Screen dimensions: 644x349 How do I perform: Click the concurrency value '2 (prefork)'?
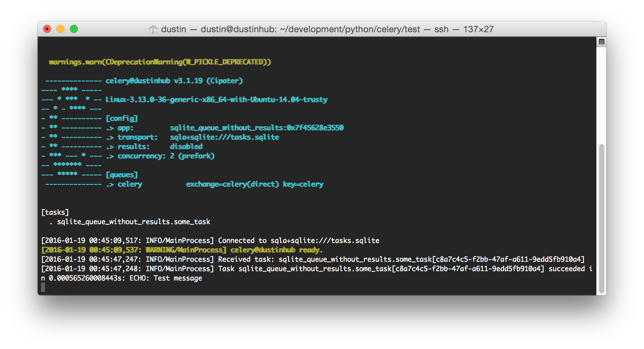[192, 156]
